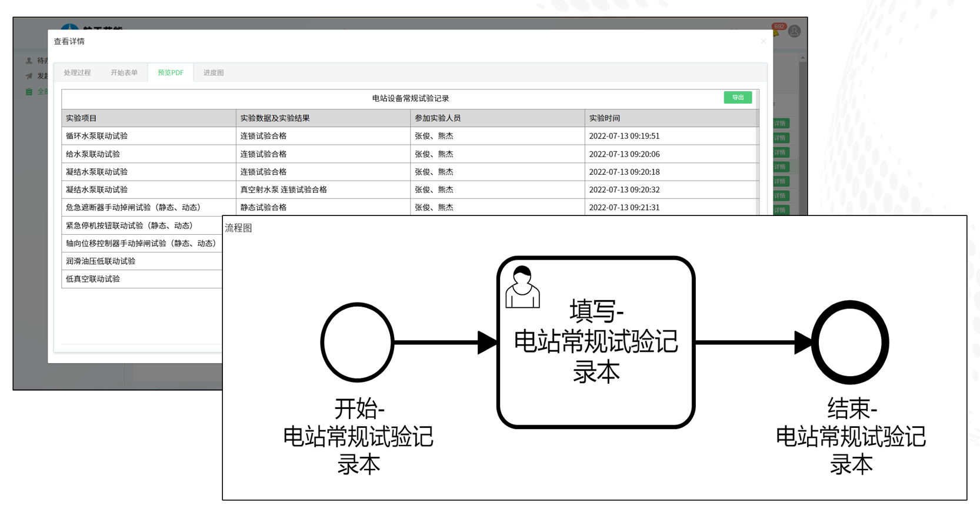The image size is (980, 512).
Task: Close the 查看详情 dialog with X
Action: coord(764,41)
